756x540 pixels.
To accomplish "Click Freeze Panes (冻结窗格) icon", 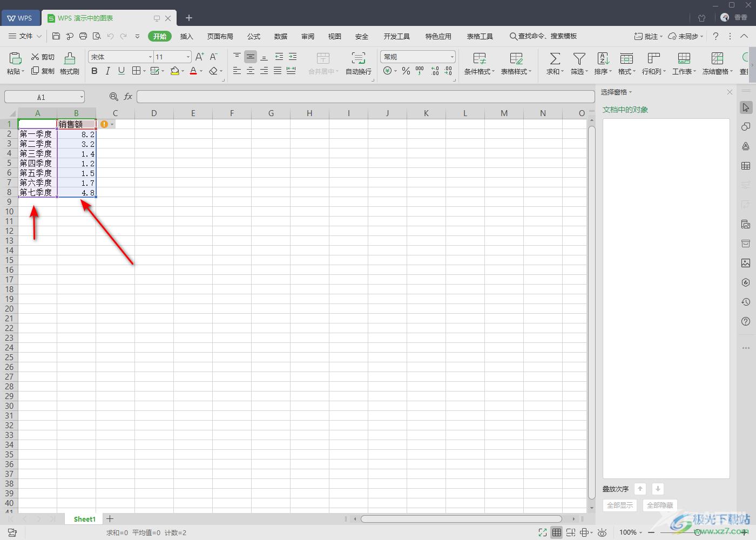I will click(x=717, y=58).
